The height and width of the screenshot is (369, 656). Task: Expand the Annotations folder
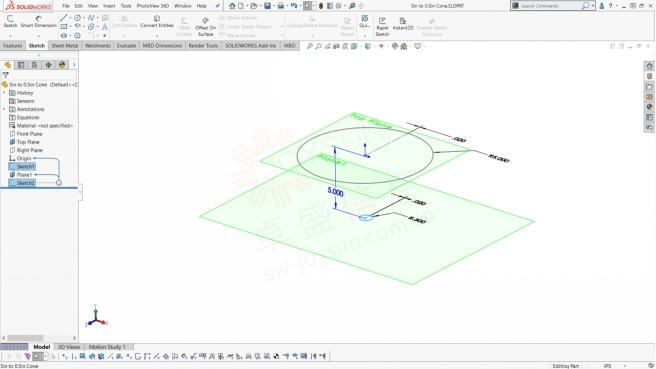pyautogui.click(x=4, y=109)
